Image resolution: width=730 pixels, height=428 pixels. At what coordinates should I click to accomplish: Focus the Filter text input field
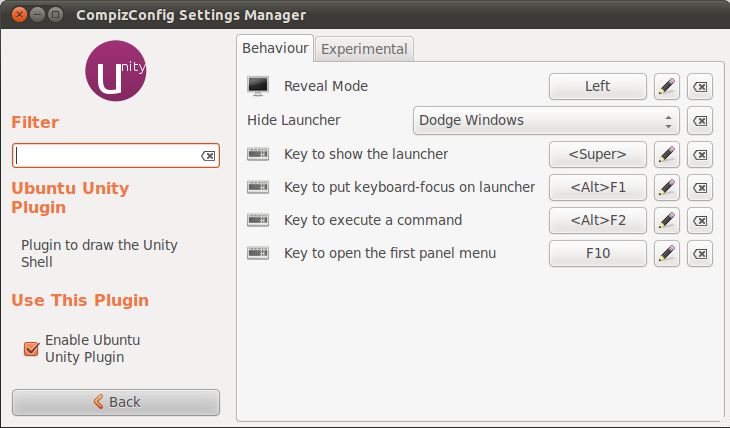106,156
